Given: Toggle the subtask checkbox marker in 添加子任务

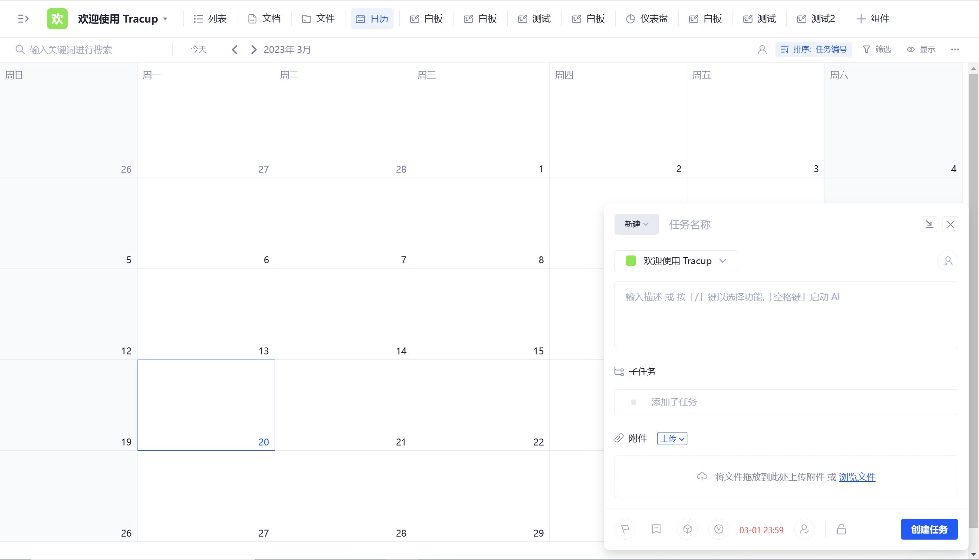Looking at the screenshot, I should [x=634, y=402].
